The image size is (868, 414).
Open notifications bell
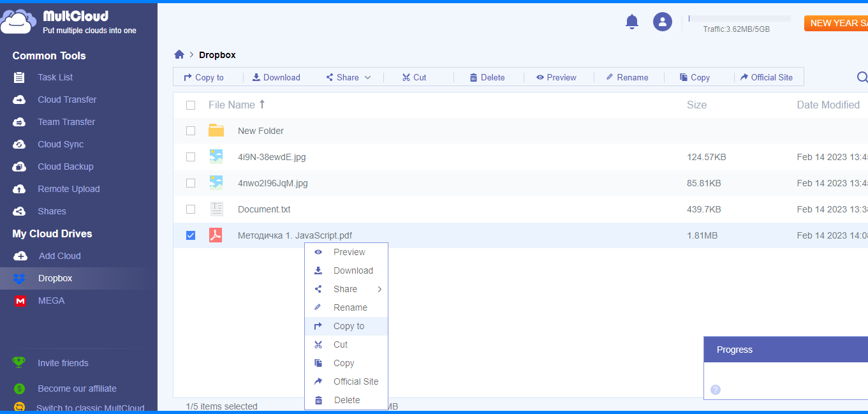[x=632, y=22]
